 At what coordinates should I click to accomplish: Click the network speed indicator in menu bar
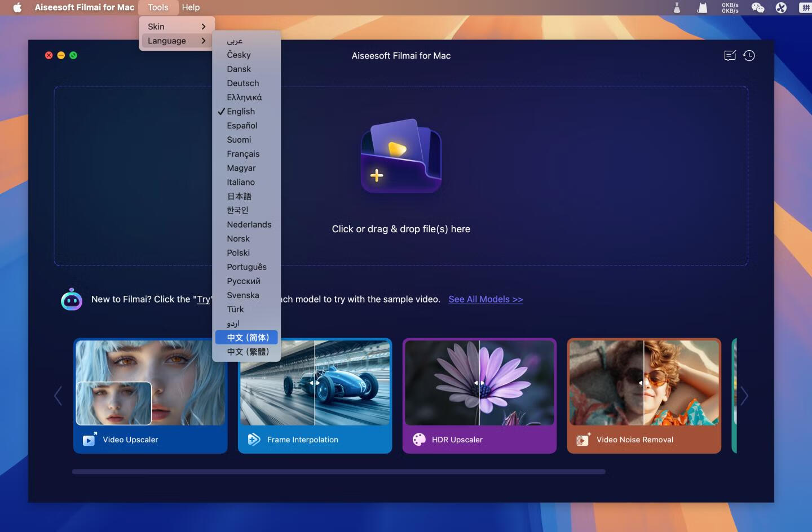(730, 7)
